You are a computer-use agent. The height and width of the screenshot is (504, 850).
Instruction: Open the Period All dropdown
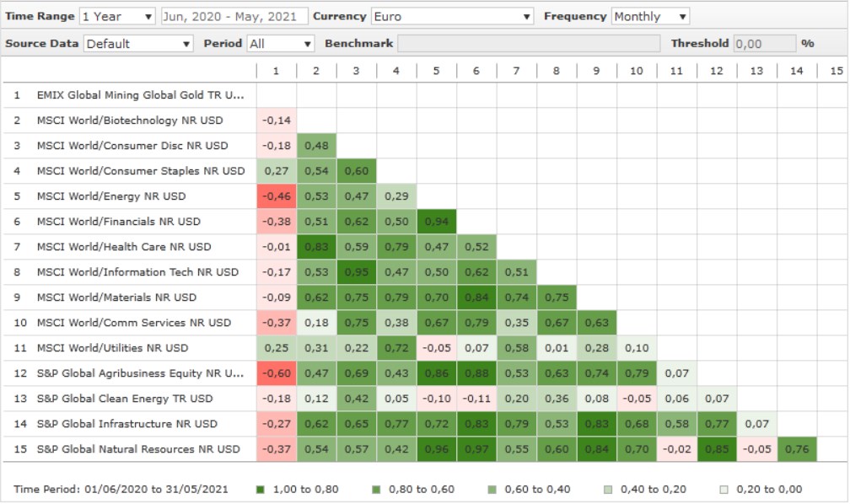pos(280,44)
